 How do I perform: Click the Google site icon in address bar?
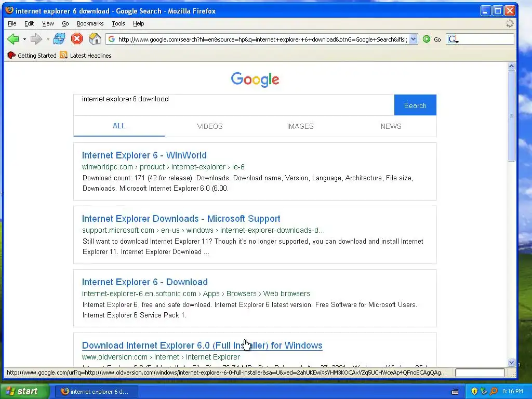pyautogui.click(x=112, y=39)
